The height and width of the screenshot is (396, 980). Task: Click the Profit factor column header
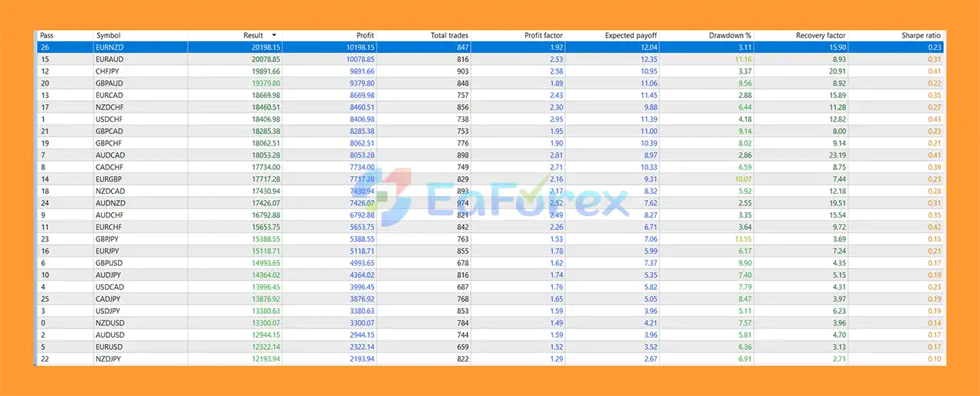click(544, 35)
